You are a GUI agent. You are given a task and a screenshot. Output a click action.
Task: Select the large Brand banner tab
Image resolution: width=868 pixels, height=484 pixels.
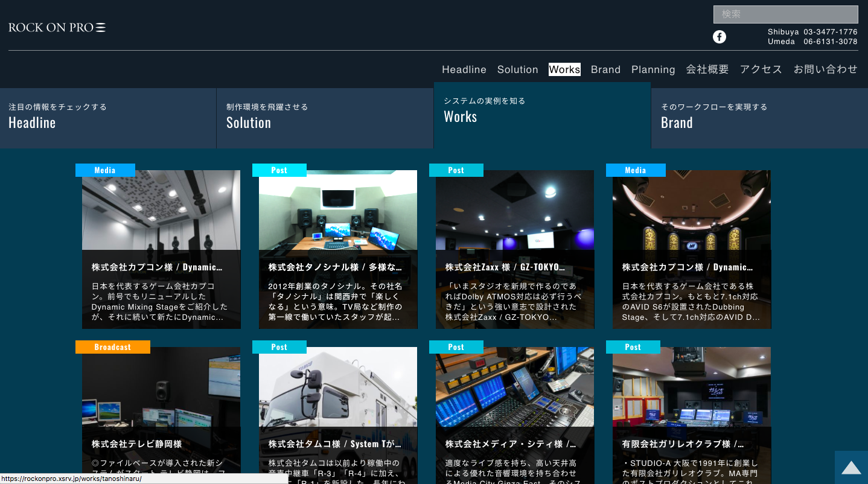(x=759, y=118)
